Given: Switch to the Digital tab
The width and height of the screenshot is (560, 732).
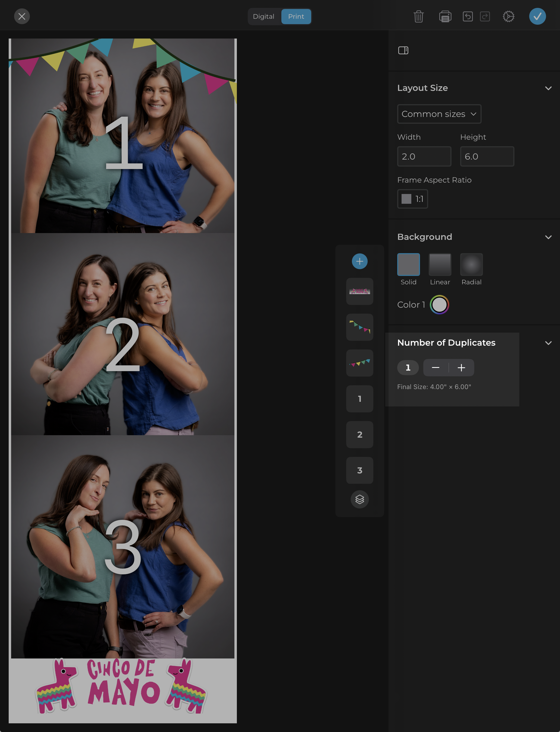Looking at the screenshot, I should [x=263, y=16].
